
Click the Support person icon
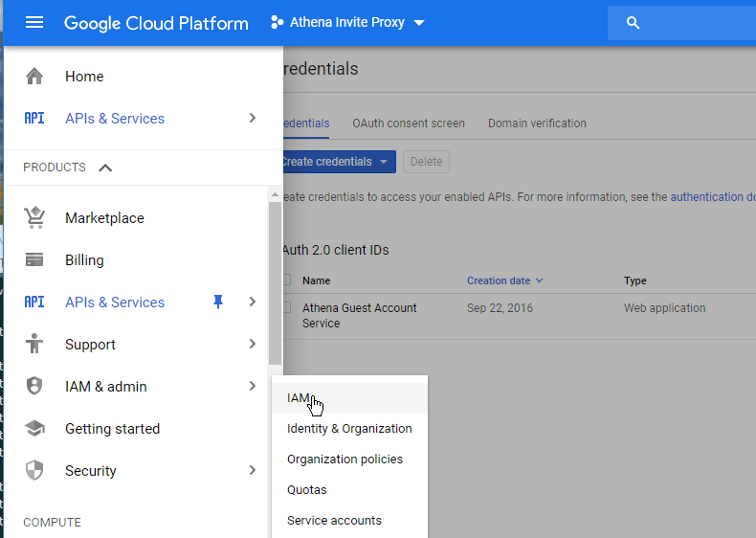click(x=34, y=344)
